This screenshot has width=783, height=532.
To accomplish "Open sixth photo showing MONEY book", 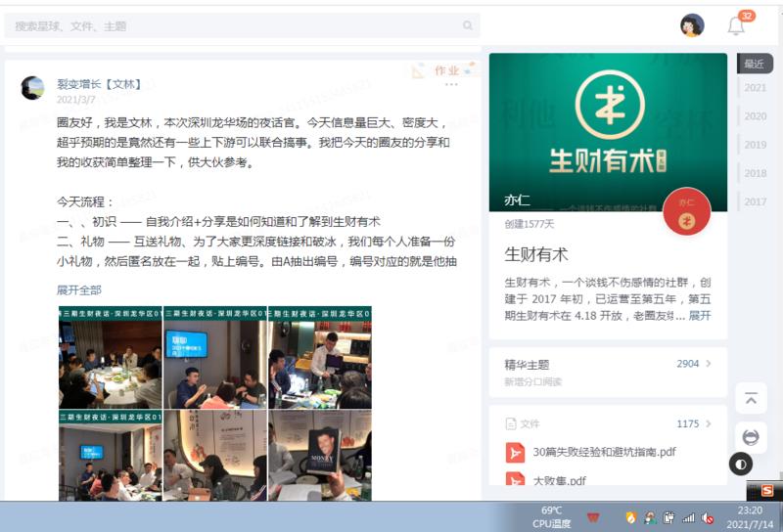I will (320, 455).
